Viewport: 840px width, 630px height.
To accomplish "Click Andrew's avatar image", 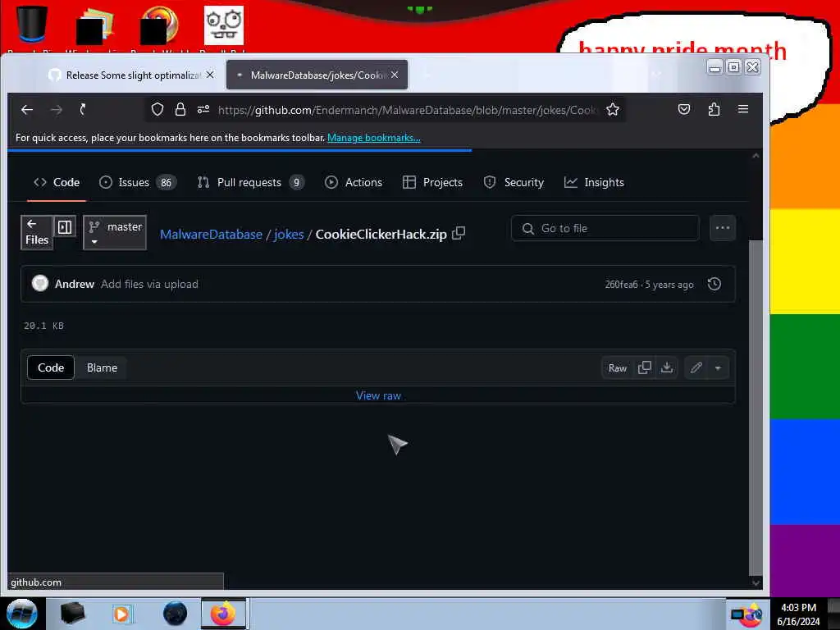I will 40,283.
